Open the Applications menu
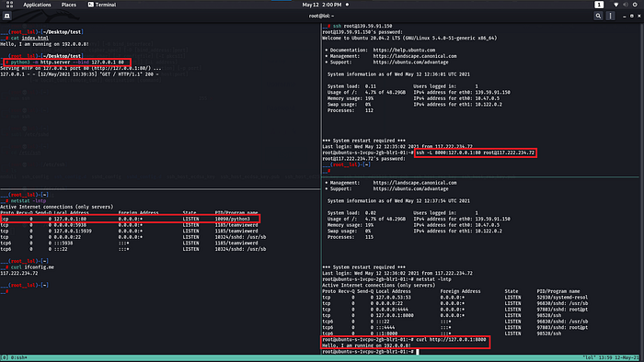Screen dimensions: 644x362 click(37, 5)
